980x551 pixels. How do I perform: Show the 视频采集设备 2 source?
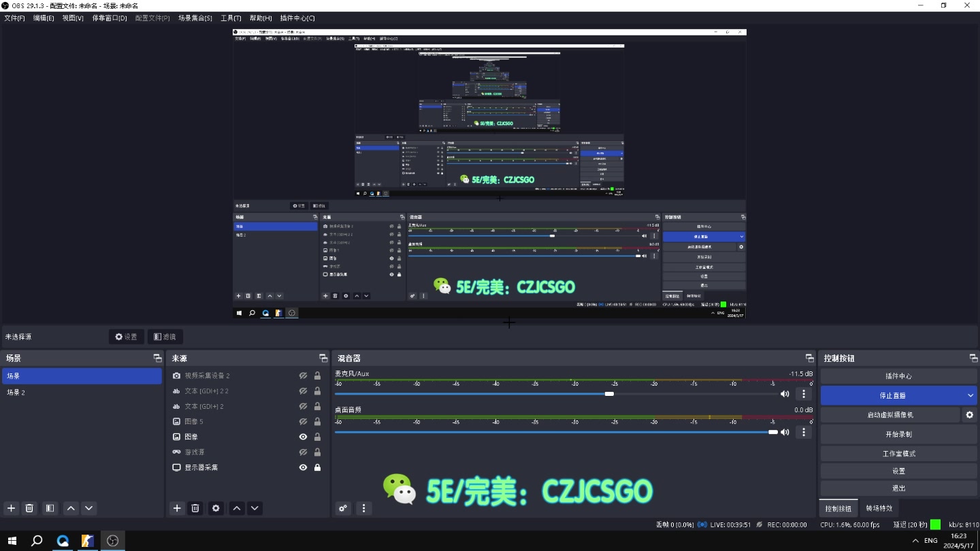(x=303, y=375)
